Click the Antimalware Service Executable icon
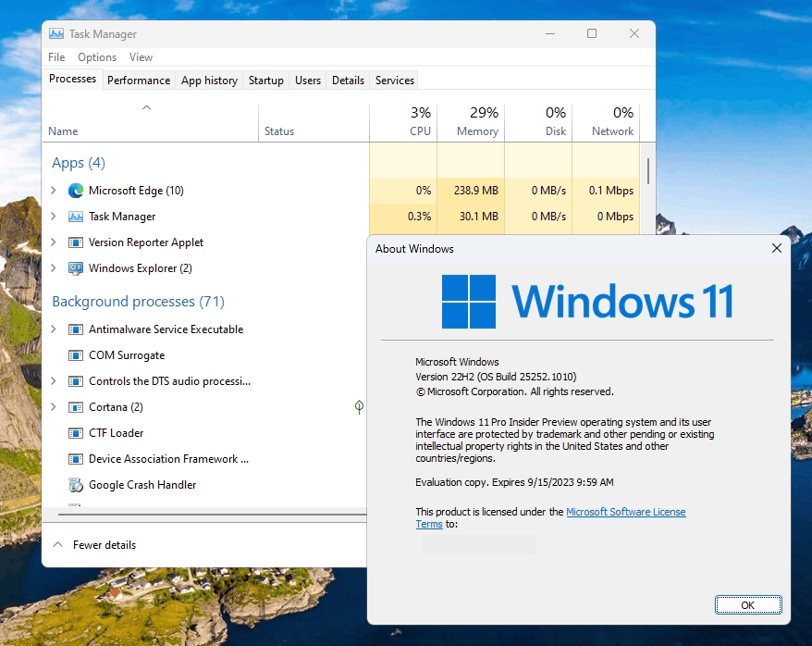The width and height of the screenshot is (812, 646). (77, 329)
